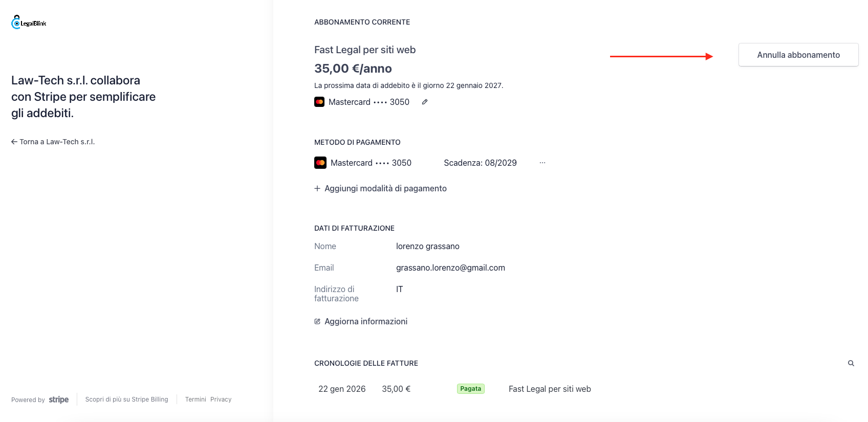The image size is (868, 422).
Task: Click the back arrow to Law-Tech s.r.l.
Action: 14,142
